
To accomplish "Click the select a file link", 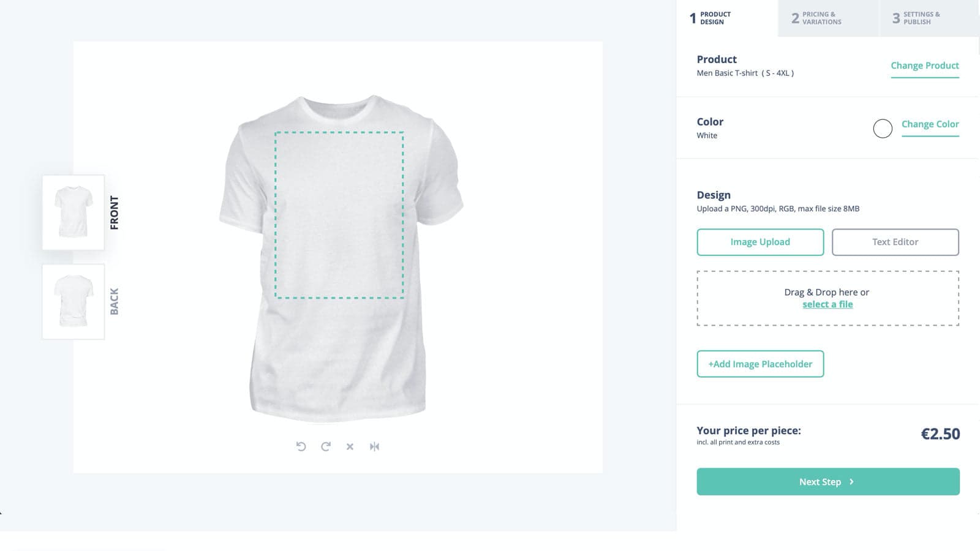I will pyautogui.click(x=827, y=304).
